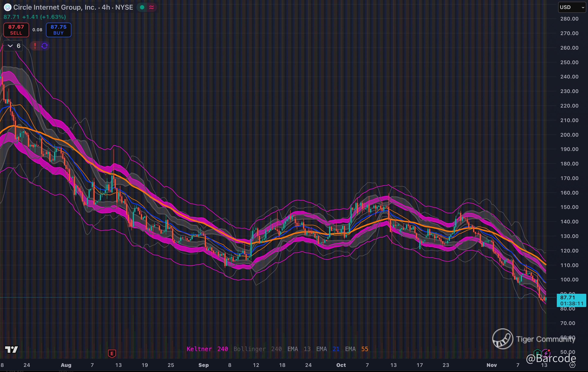This screenshot has width=588, height=372.
Task: Open chart settings hexagon gear icon
Action: [572, 365]
